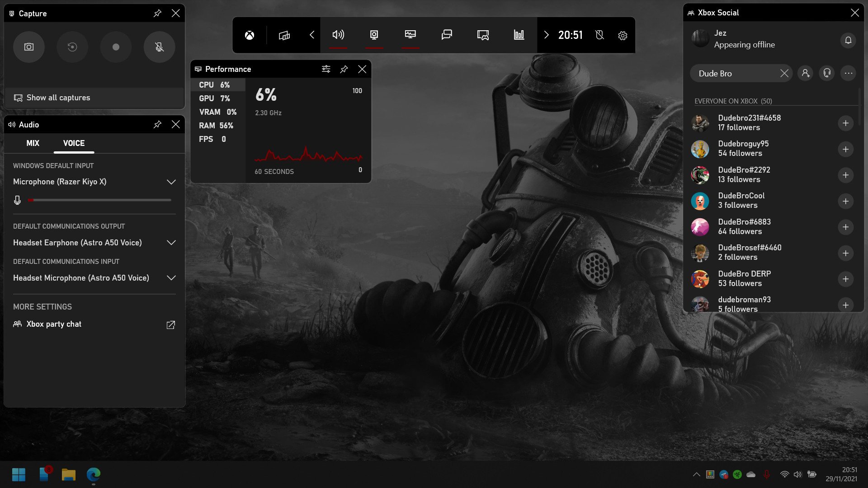Click the EVERYONE ON XBOX (50) header
The image size is (868, 488).
(x=733, y=101)
